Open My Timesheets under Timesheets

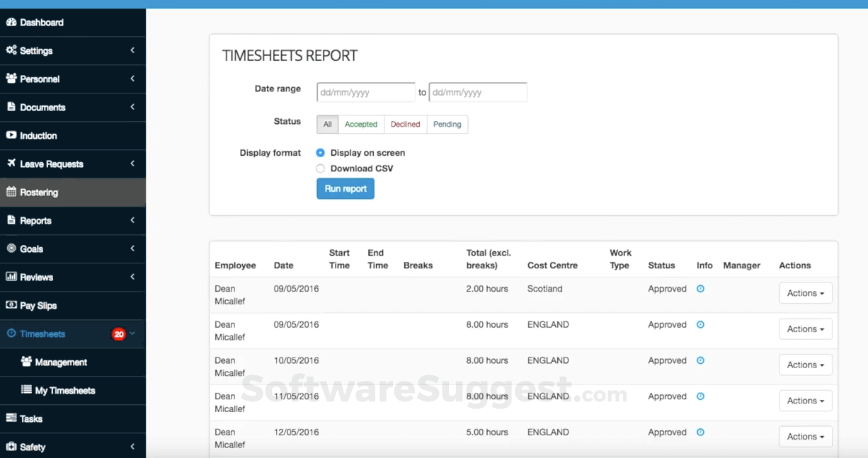coord(68,390)
